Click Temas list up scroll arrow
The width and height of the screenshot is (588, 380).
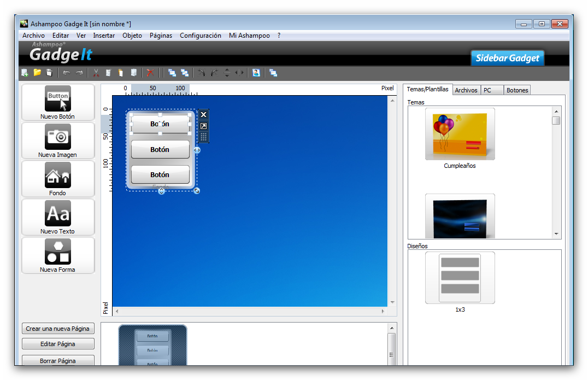coord(556,112)
